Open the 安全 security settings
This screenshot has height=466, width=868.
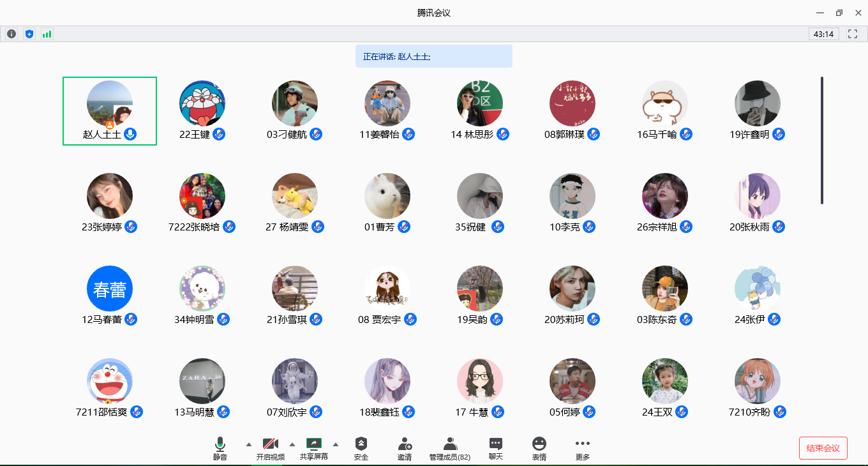[x=361, y=449]
